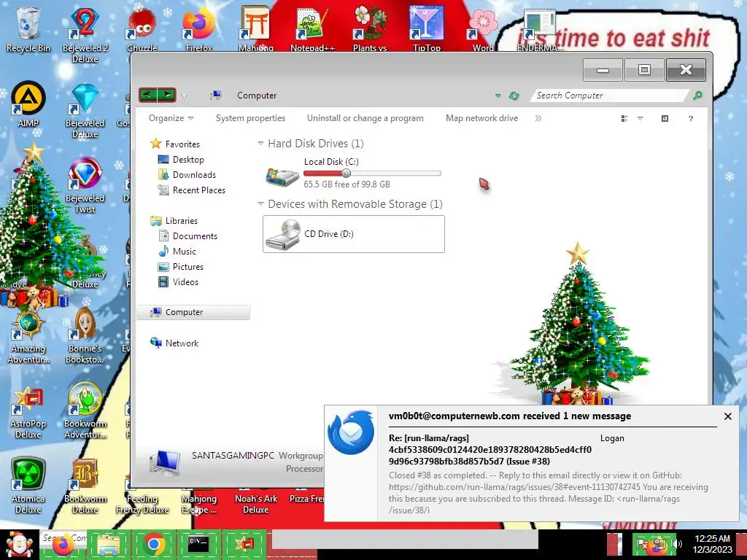Open Explorer help question mark
Viewport: 747px width, 560px height.
pyautogui.click(x=691, y=119)
